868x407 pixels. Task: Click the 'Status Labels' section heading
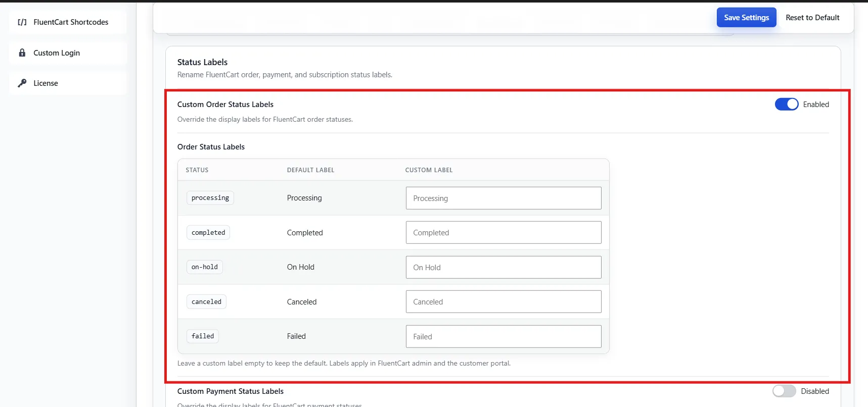(x=202, y=62)
